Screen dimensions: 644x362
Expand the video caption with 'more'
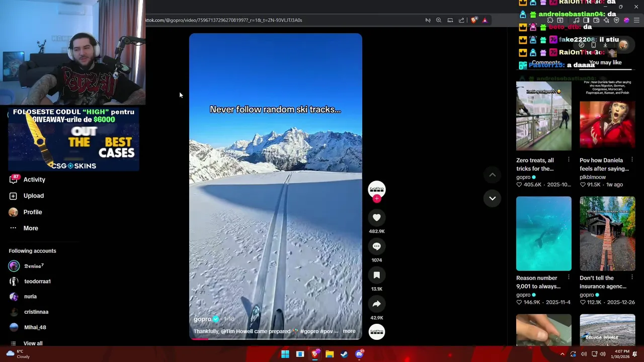(349, 331)
